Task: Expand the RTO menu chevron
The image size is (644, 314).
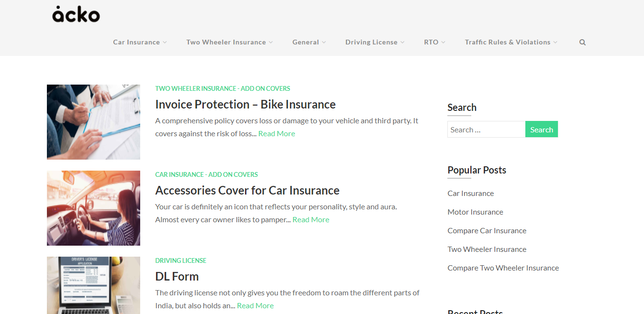Action: point(444,42)
